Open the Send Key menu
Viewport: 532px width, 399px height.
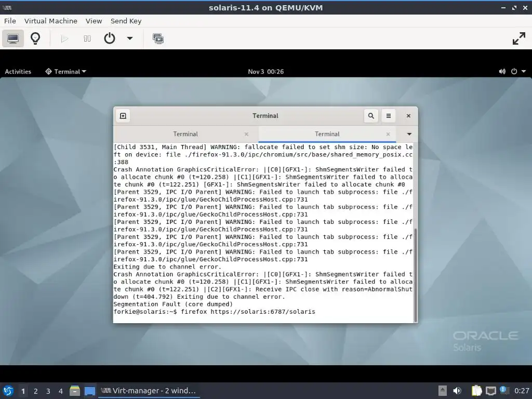pos(126,21)
